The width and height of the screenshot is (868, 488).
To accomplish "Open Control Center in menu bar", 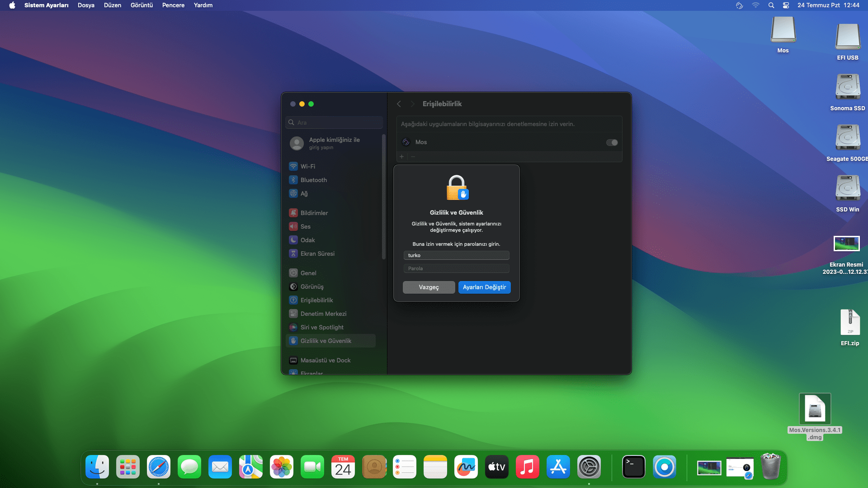I will 786,5.
